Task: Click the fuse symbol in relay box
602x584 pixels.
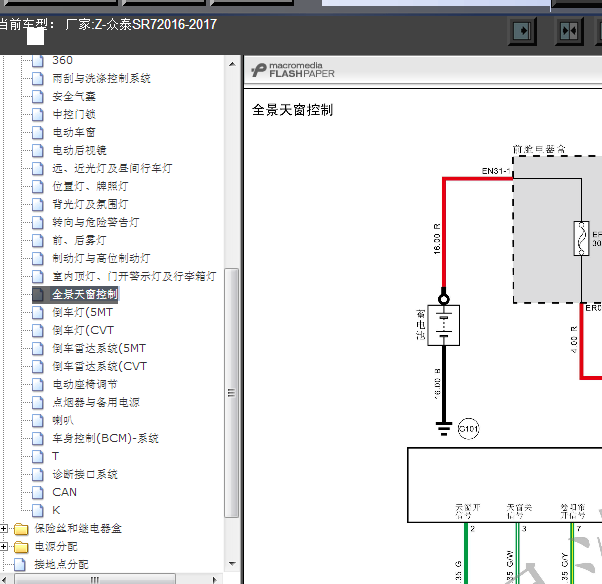Action: pyautogui.click(x=581, y=238)
